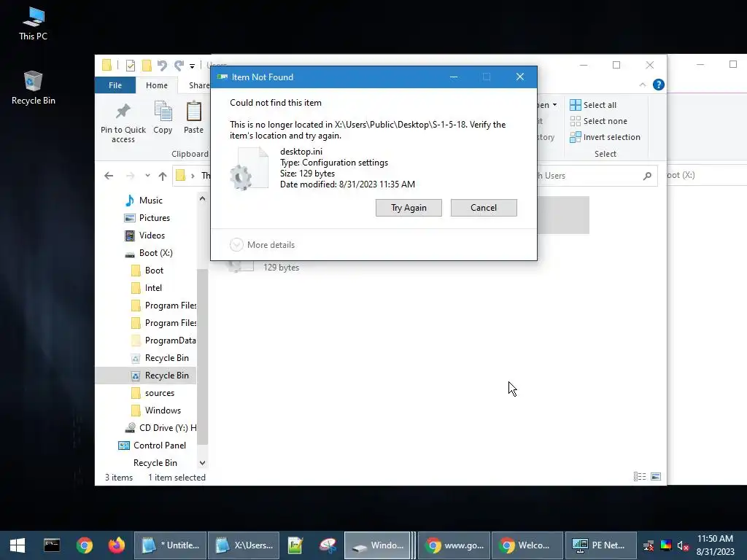This screenshot has width=747, height=560.
Task: Open Command Prompt from taskbar
Action: [x=52, y=545]
